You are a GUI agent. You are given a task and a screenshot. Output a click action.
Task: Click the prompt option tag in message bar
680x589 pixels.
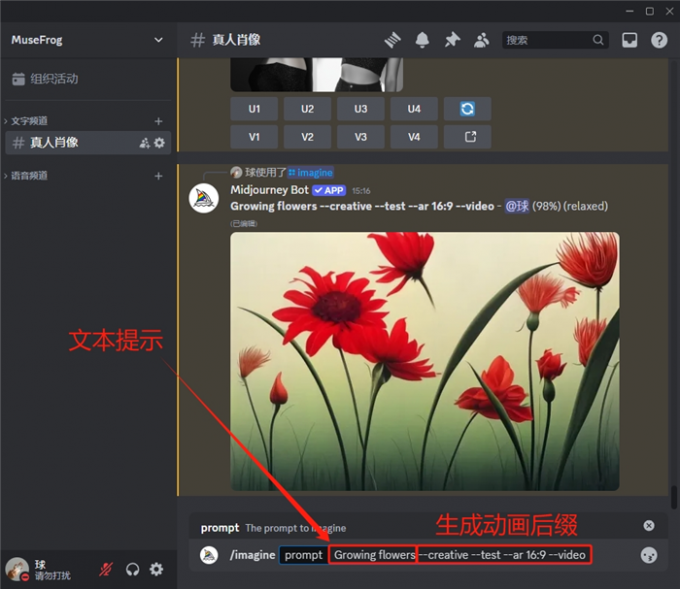[304, 555]
